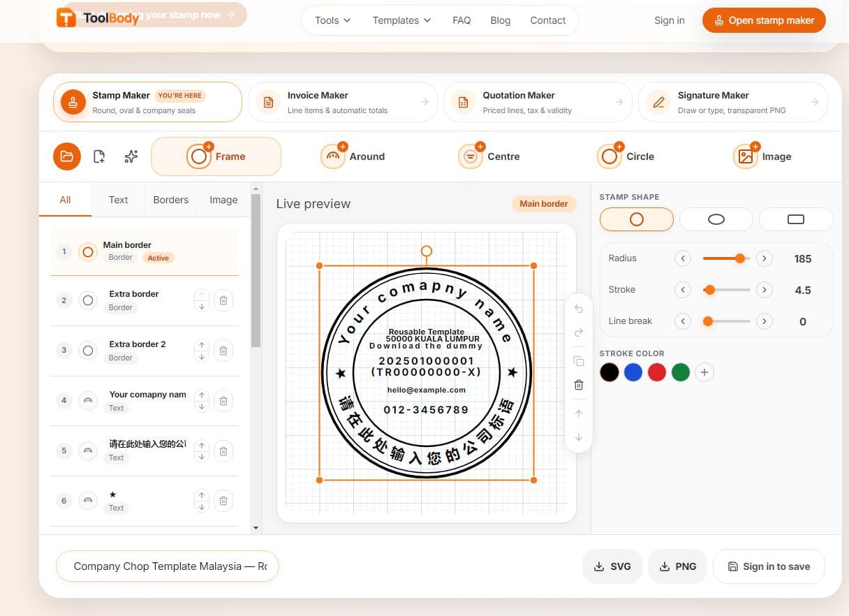Image resolution: width=849 pixels, height=616 pixels.
Task: Reorder the Extra border layer arrows
Action: tap(202, 300)
